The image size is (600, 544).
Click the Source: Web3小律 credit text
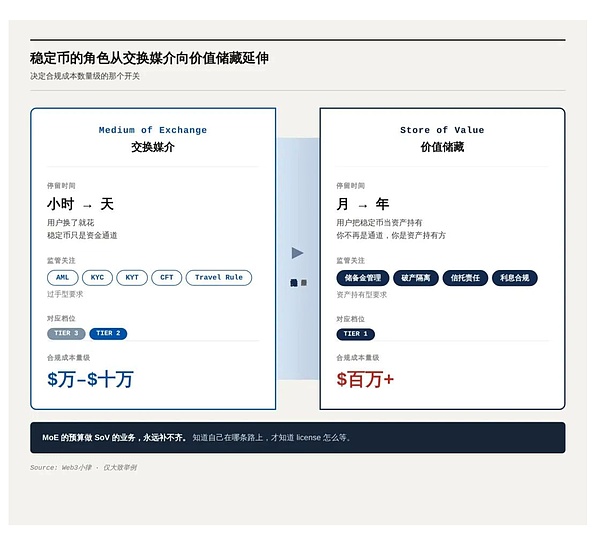pos(83,468)
